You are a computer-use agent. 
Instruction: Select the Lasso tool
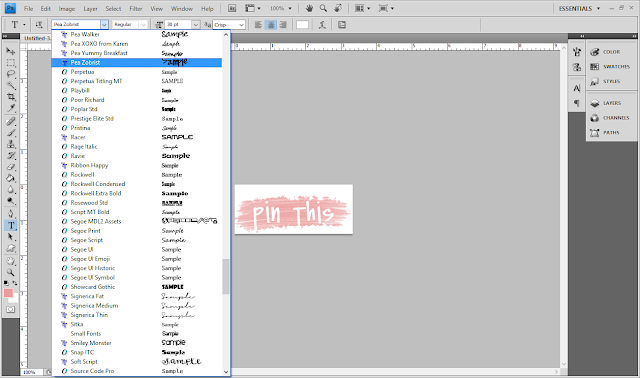click(11, 74)
